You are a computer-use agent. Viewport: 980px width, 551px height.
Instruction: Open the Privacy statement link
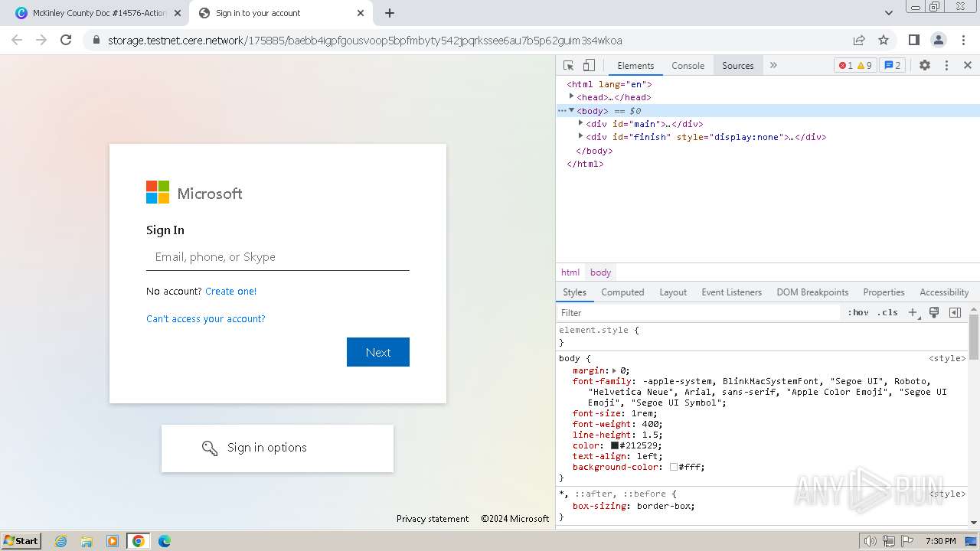click(x=433, y=519)
